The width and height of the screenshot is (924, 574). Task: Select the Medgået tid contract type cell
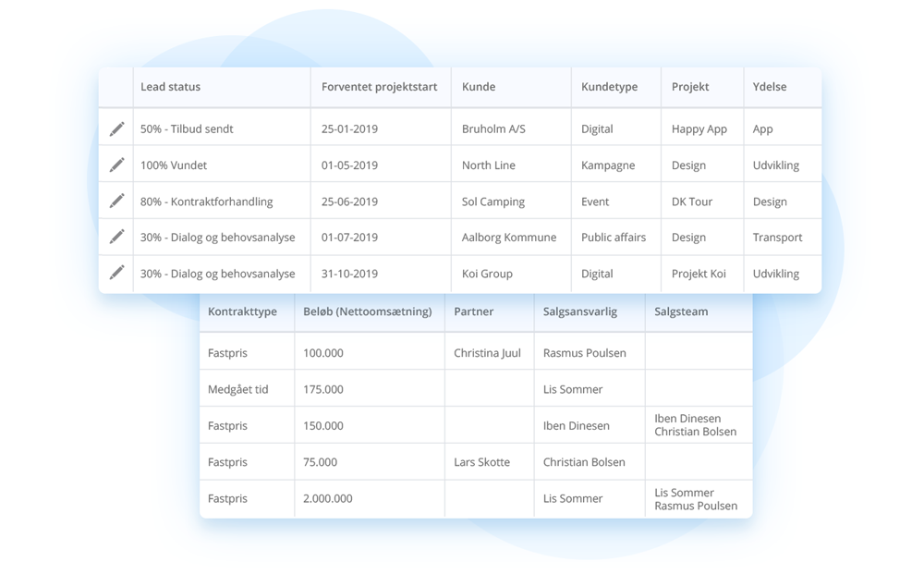click(247, 389)
